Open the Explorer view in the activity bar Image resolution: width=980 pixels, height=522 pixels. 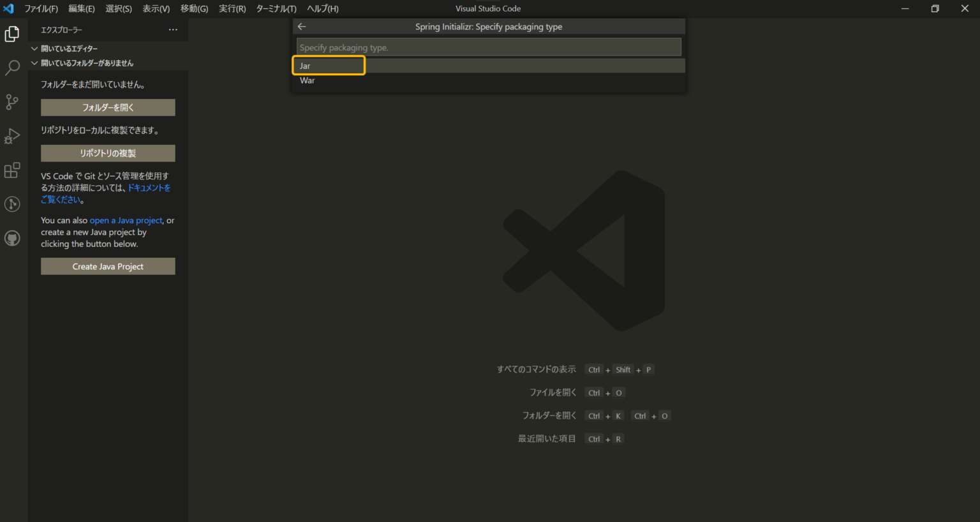pos(12,33)
